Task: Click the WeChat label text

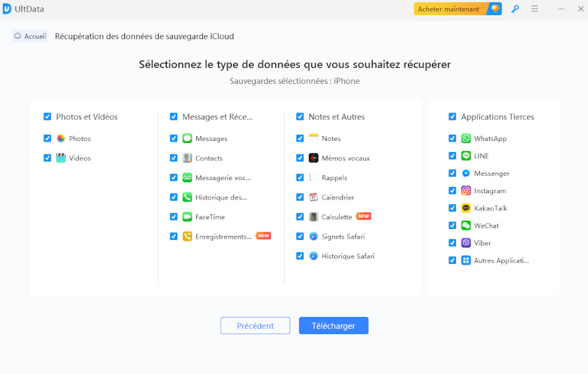Action: (x=486, y=225)
